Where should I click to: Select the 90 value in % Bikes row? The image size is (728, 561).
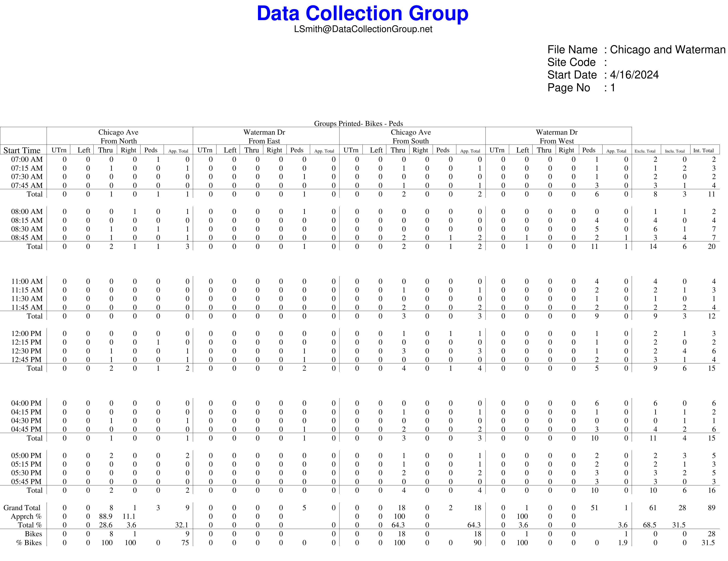(478, 543)
